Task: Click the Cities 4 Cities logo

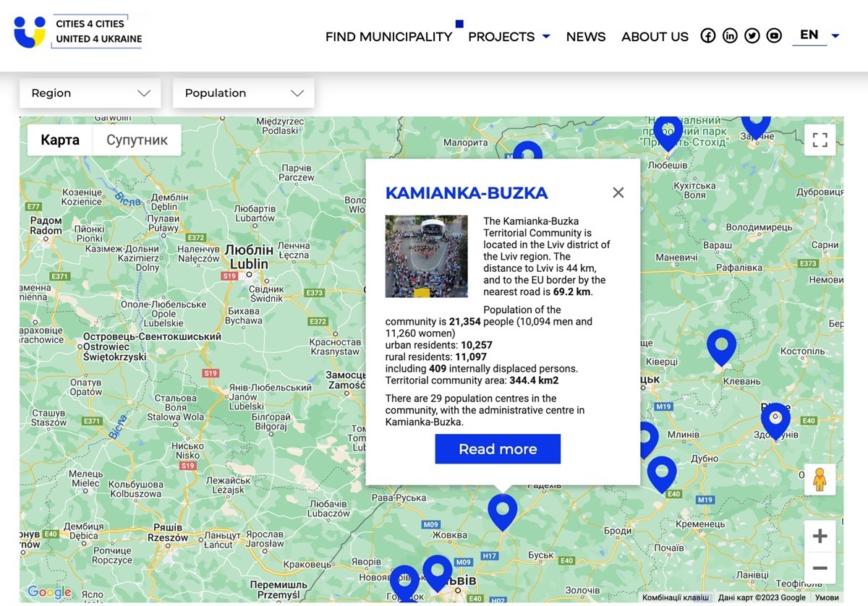Action: pos(78,32)
